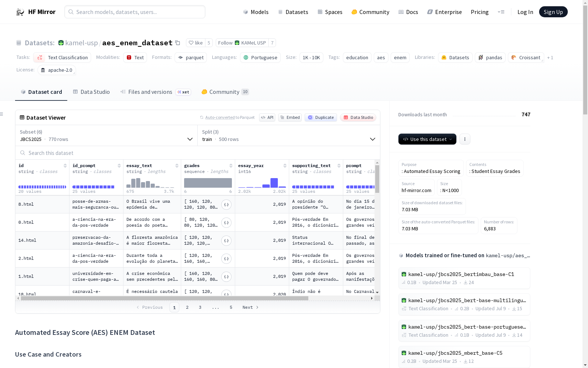Click the API button in Dataset Viewer
The image size is (588, 368).
pos(267,117)
